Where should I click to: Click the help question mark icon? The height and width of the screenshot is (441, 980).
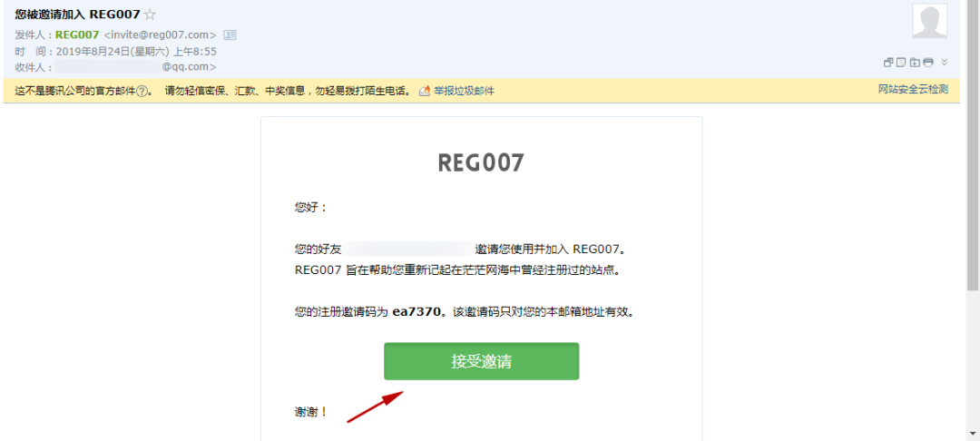142,92
